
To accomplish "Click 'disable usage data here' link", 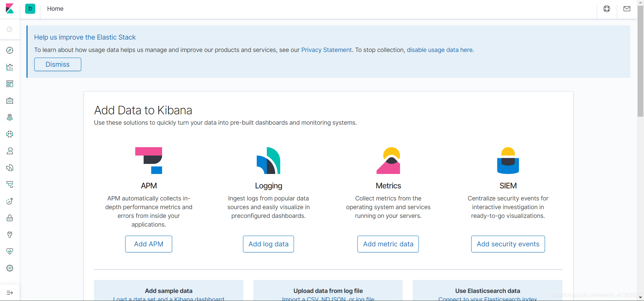I will tap(440, 50).
